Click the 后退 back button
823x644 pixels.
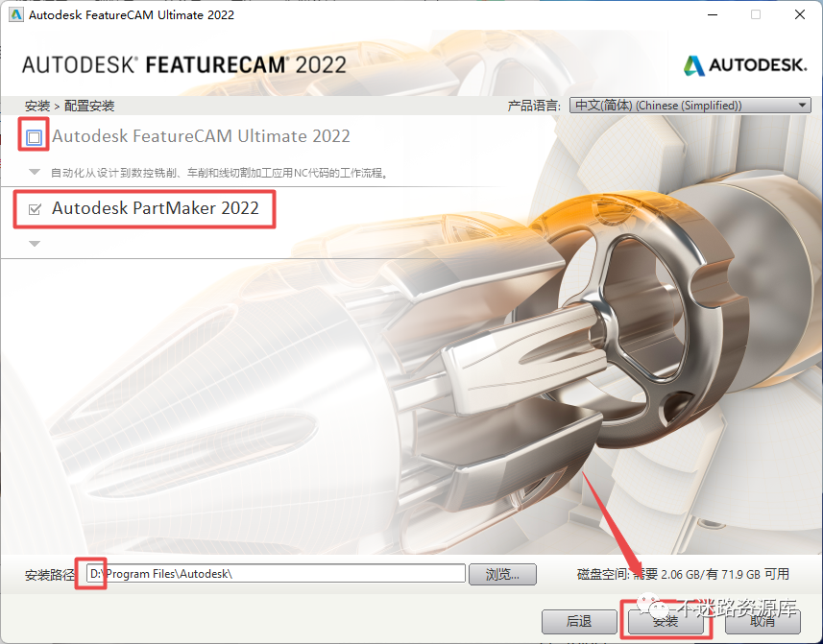pyautogui.click(x=579, y=622)
